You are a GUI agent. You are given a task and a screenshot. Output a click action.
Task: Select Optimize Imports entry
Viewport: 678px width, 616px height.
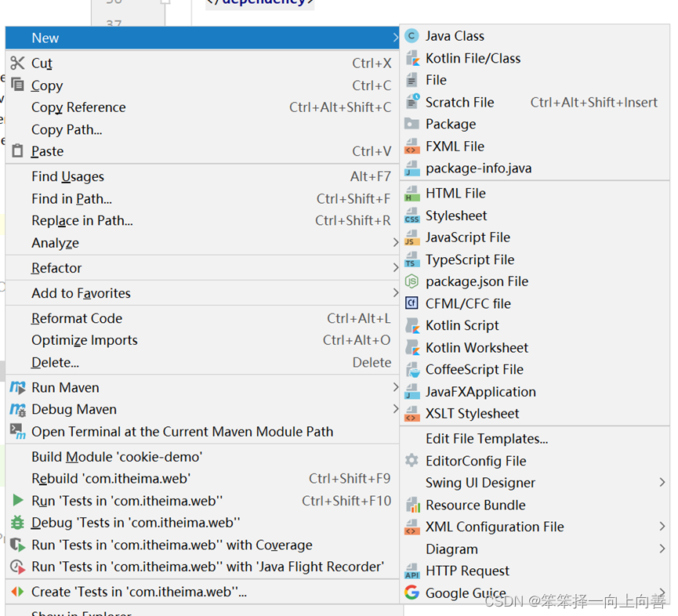tap(202, 340)
